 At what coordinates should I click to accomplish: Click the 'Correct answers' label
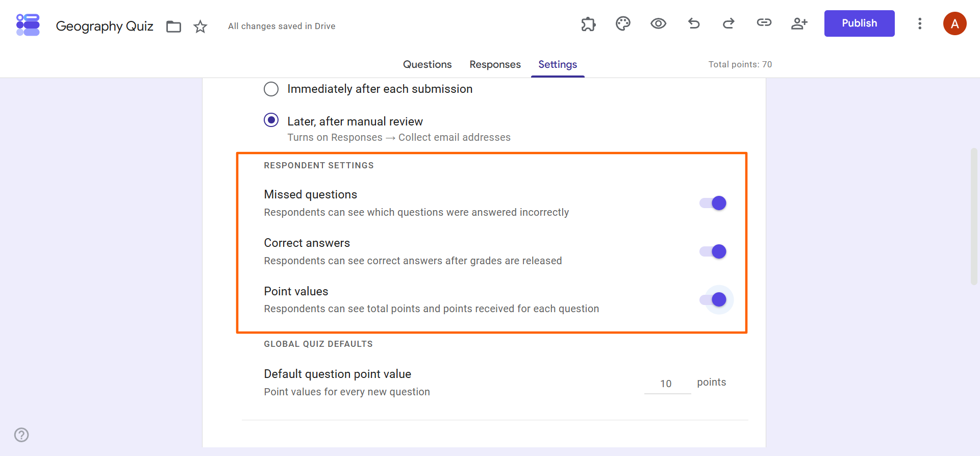[307, 243]
